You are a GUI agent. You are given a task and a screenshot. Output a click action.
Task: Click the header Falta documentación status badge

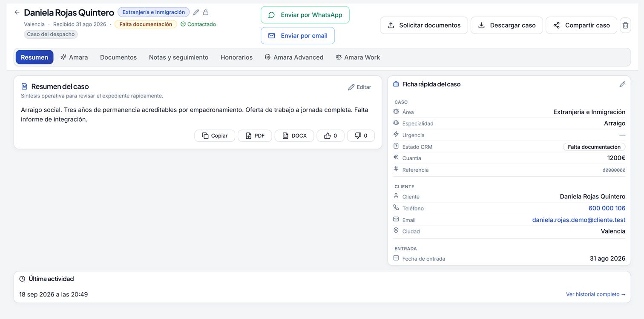click(x=146, y=24)
